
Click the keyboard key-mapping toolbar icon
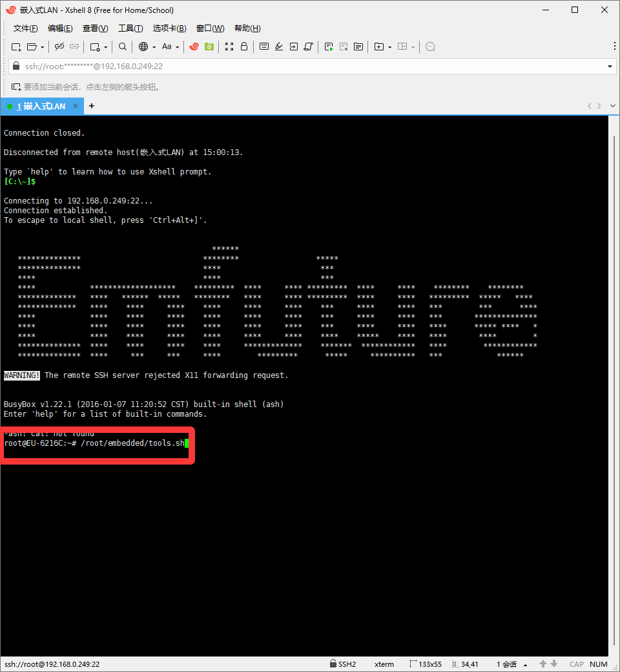coord(263,47)
